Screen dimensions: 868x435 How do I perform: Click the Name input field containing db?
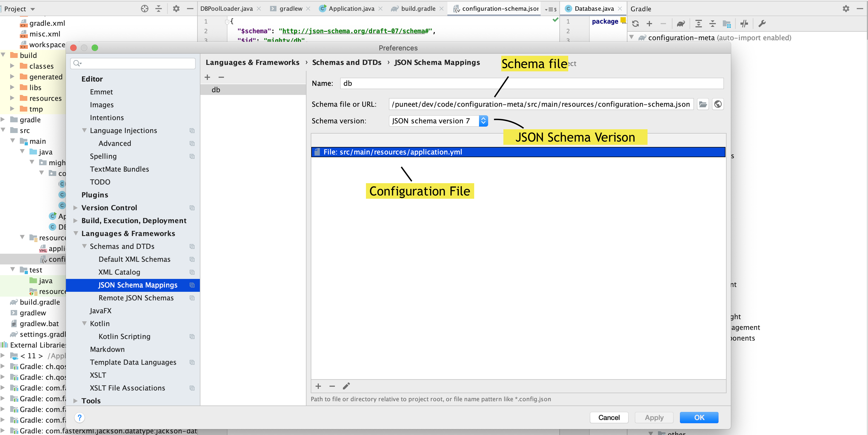(x=531, y=83)
